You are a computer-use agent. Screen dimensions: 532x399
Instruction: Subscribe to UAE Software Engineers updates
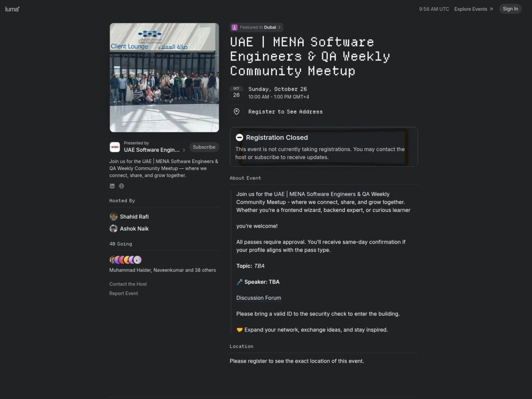(204, 147)
